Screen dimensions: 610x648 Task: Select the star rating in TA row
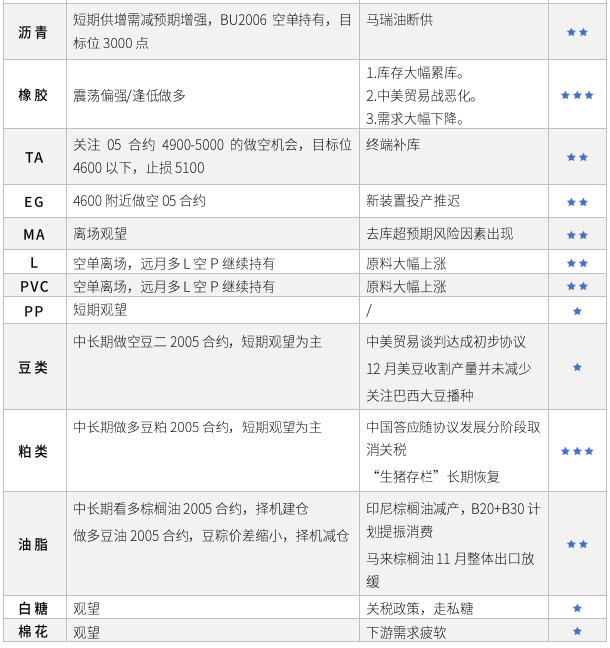click(x=577, y=157)
